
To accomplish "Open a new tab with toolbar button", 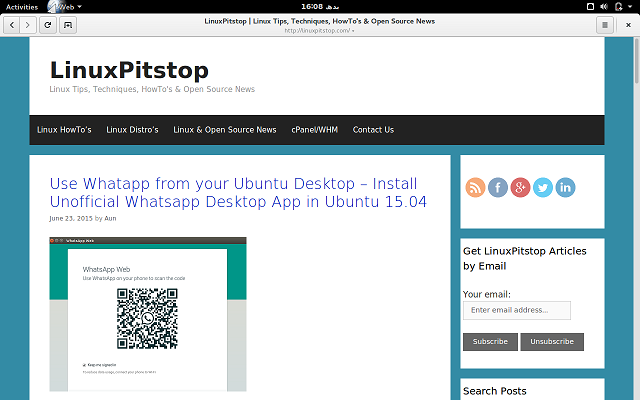I will (68, 25).
